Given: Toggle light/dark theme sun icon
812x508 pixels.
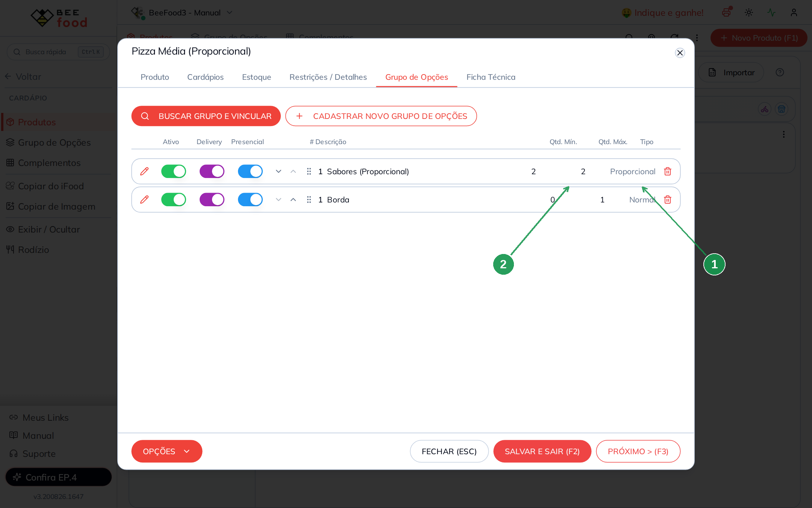Looking at the screenshot, I should (x=749, y=12).
